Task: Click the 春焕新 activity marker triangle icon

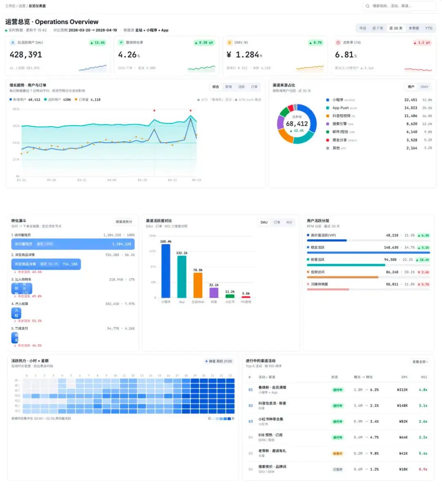Action: (x=198, y=99)
